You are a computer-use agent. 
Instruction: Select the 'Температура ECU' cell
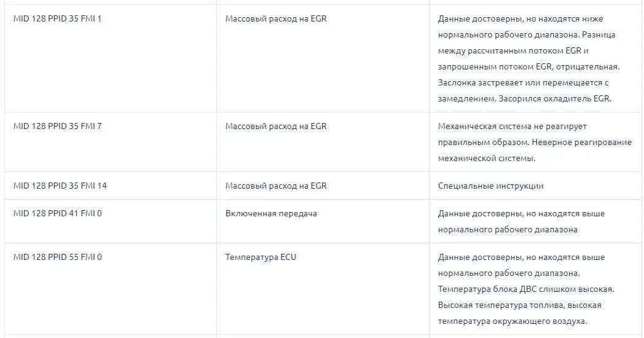point(261,257)
